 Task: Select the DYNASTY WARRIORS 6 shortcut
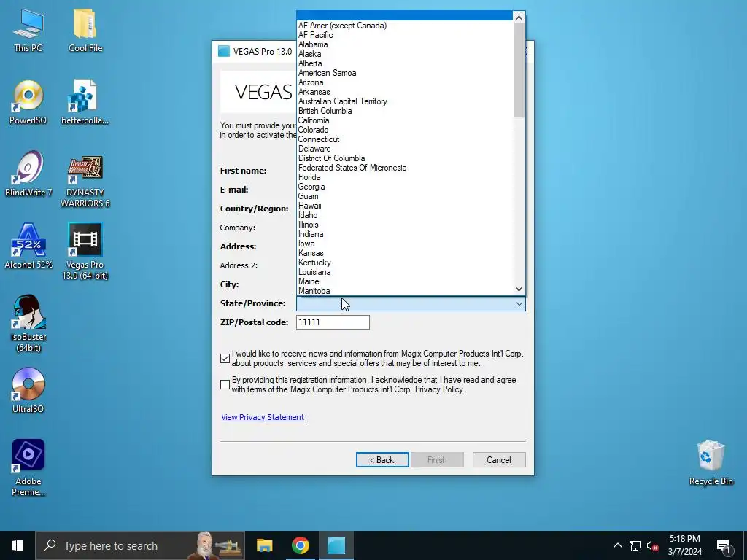click(85, 181)
